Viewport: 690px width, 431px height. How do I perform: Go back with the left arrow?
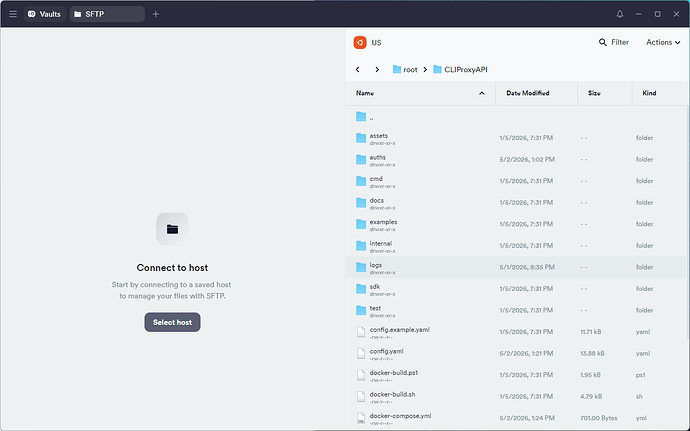[x=358, y=70]
